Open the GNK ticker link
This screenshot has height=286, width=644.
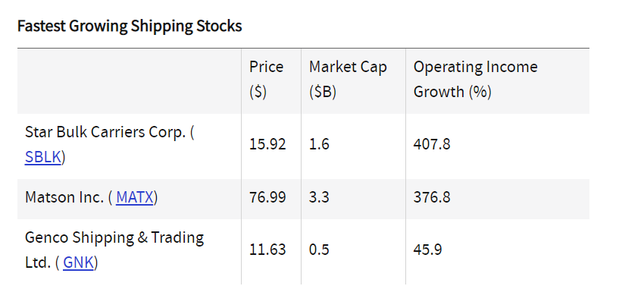point(79,262)
